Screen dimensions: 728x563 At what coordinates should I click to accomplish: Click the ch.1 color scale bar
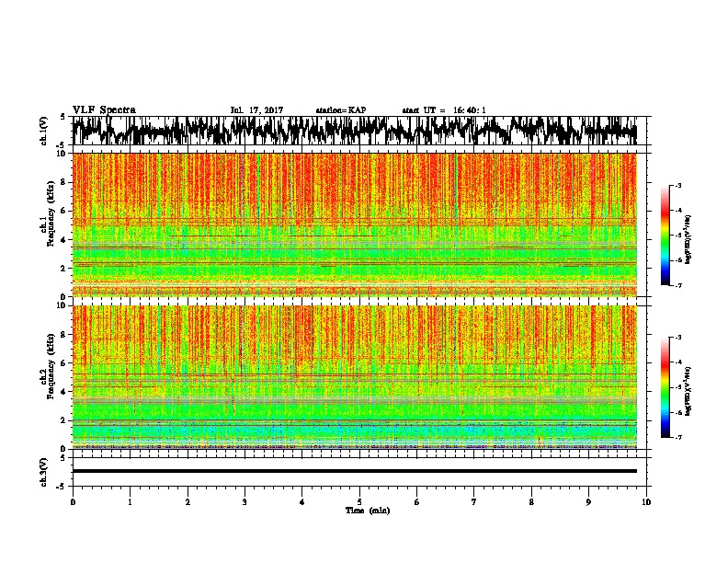tap(665, 236)
